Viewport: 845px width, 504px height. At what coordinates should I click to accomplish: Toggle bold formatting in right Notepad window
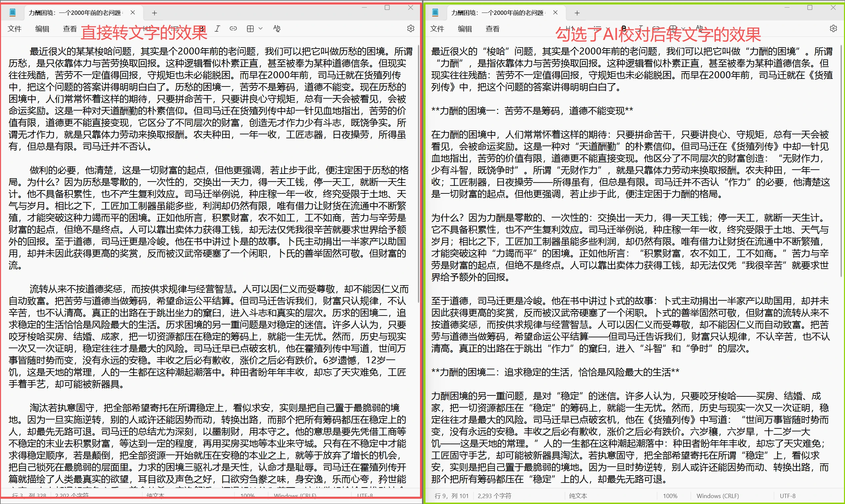(x=624, y=28)
